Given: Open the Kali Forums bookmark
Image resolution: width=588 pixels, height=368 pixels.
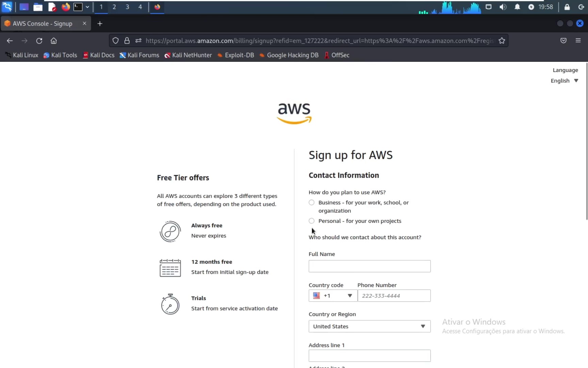Looking at the screenshot, I should click(x=140, y=55).
